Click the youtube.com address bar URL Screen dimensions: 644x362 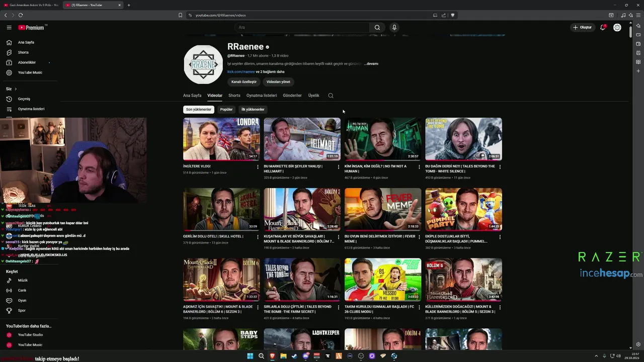[220, 15]
